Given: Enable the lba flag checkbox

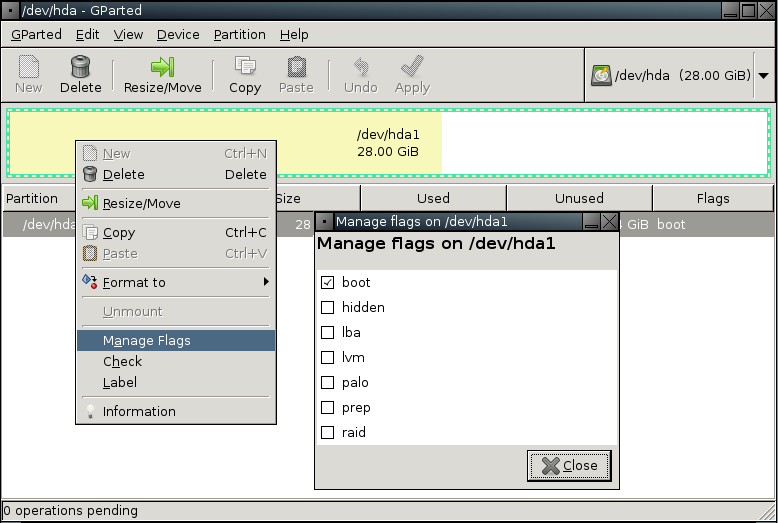Looking at the screenshot, I should [327, 332].
